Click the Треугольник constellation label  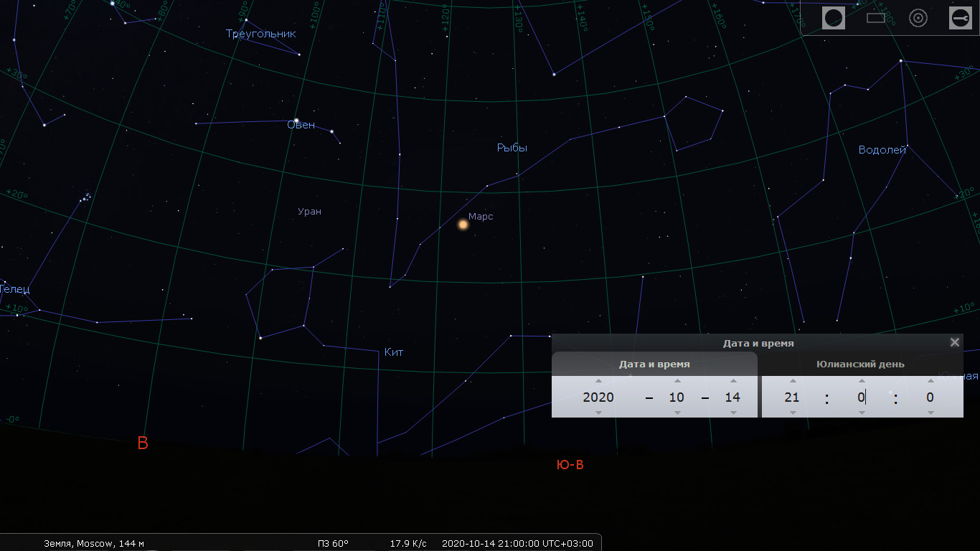pyautogui.click(x=261, y=34)
